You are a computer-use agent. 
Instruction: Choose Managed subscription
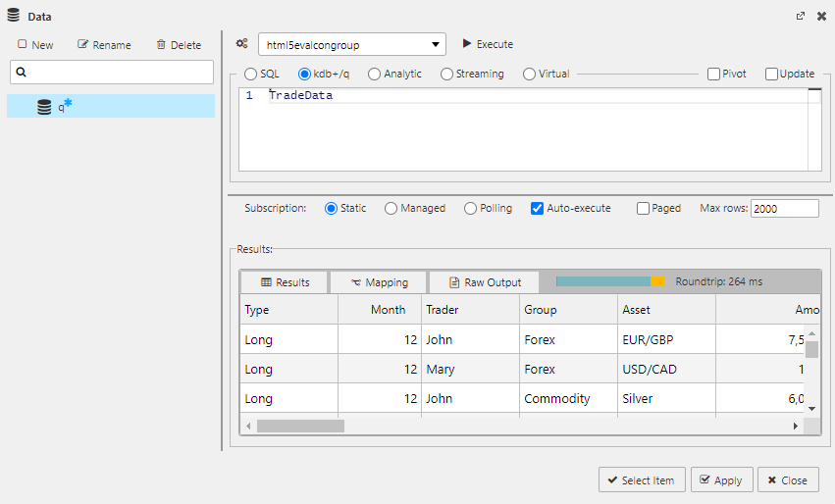click(x=391, y=209)
